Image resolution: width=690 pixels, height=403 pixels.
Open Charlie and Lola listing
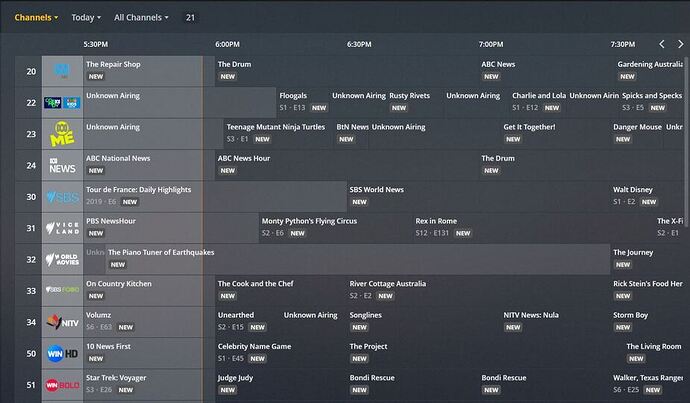click(538, 103)
